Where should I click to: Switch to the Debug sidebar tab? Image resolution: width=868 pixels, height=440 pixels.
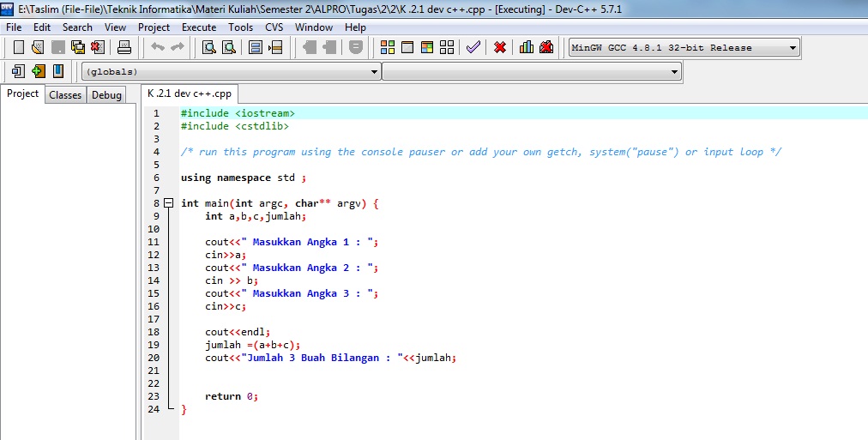point(106,94)
